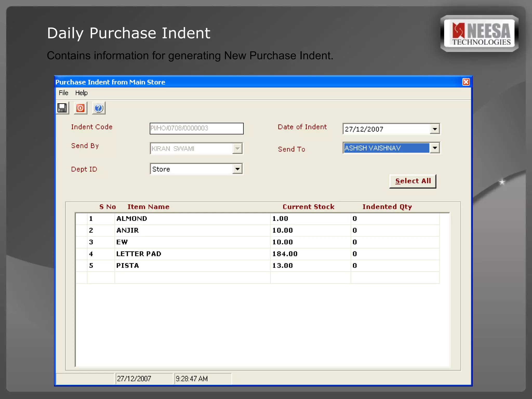The height and width of the screenshot is (399, 532).
Task: Open the File menu
Action: pos(63,93)
